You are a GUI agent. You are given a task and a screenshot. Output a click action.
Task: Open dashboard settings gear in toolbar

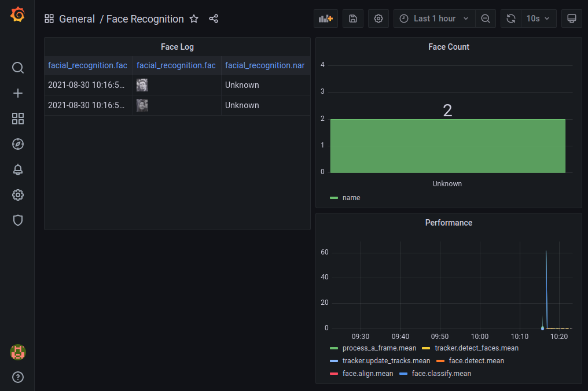point(378,19)
